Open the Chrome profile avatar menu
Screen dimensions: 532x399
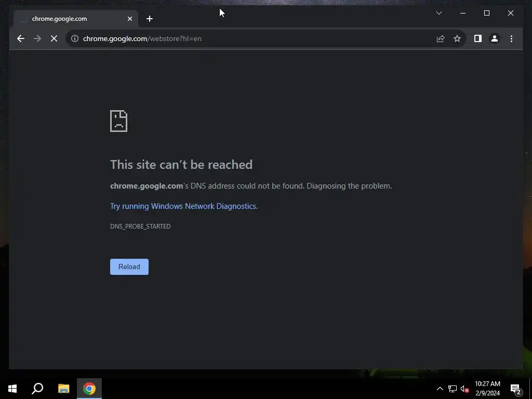(495, 38)
